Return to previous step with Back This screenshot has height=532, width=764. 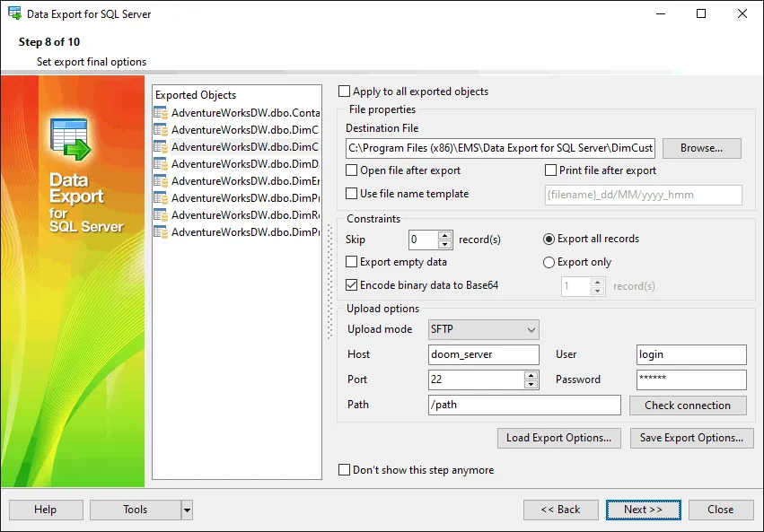pos(561,510)
